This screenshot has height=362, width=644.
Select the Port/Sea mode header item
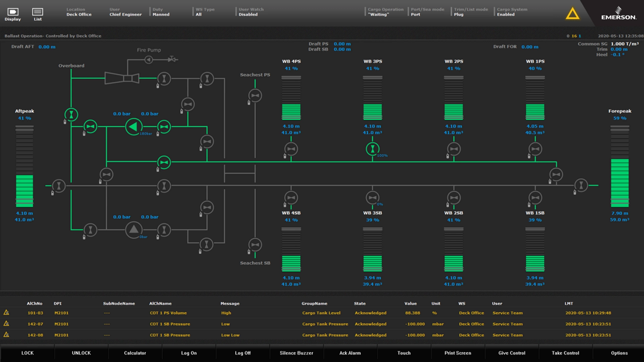[427, 12]
